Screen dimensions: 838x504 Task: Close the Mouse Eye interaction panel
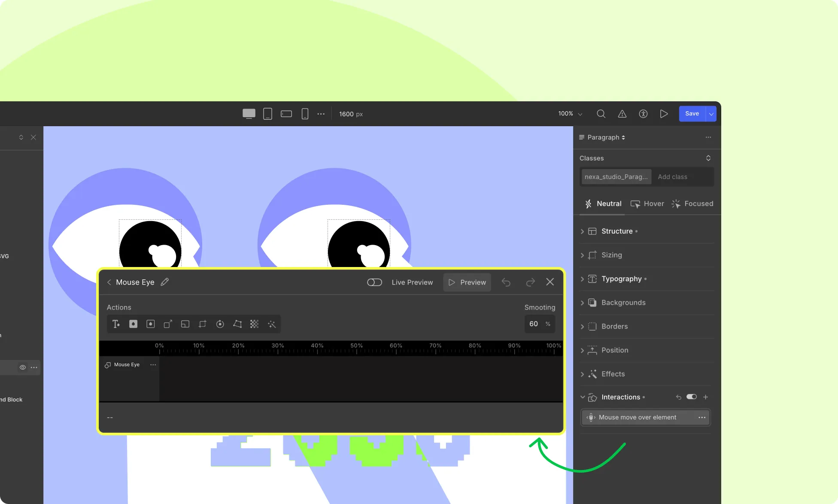click(550, 282)
